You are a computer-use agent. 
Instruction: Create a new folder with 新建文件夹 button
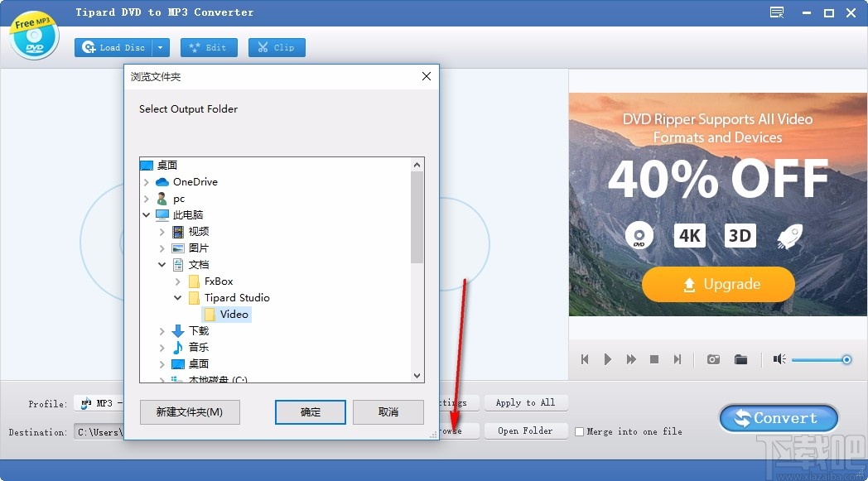190,411
